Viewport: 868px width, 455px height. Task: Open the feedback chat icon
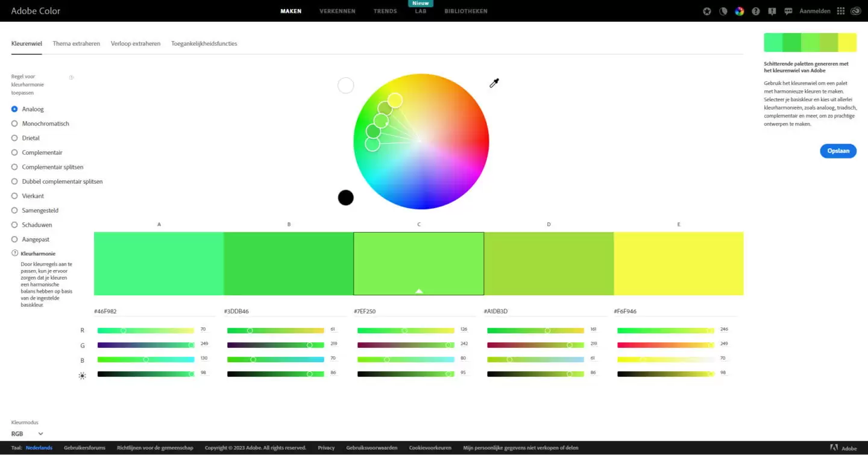click(x=788, y=11)
